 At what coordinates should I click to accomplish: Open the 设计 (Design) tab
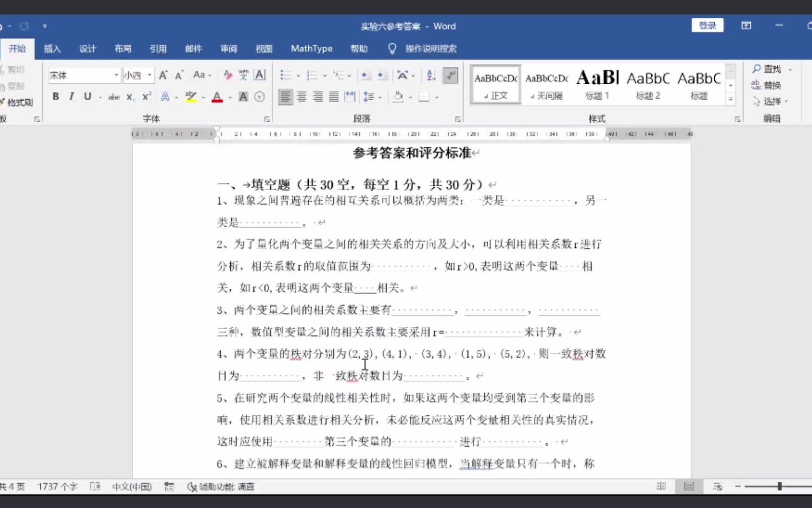(87, 48)
